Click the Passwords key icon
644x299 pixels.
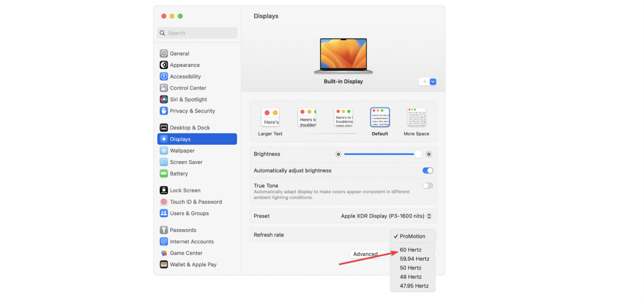(x=164, y=230)
